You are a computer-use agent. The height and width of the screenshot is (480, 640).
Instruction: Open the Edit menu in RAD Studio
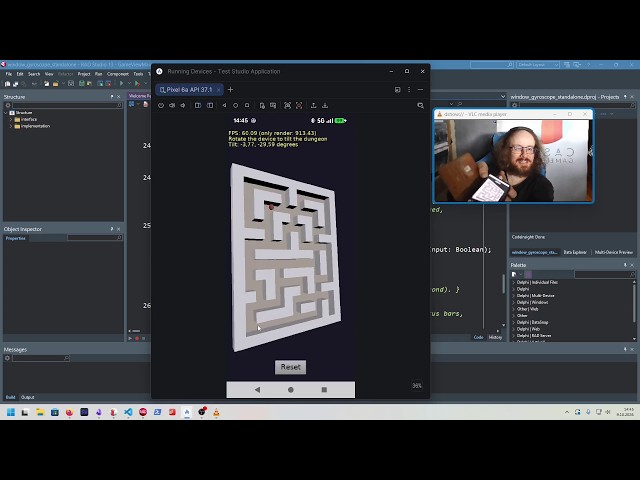tap(20, 74)
